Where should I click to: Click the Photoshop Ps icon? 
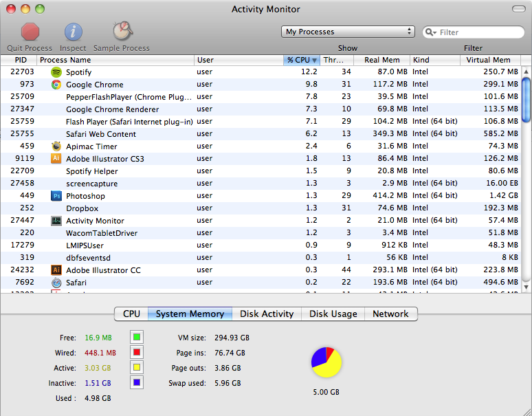click(x=56, y=196)
